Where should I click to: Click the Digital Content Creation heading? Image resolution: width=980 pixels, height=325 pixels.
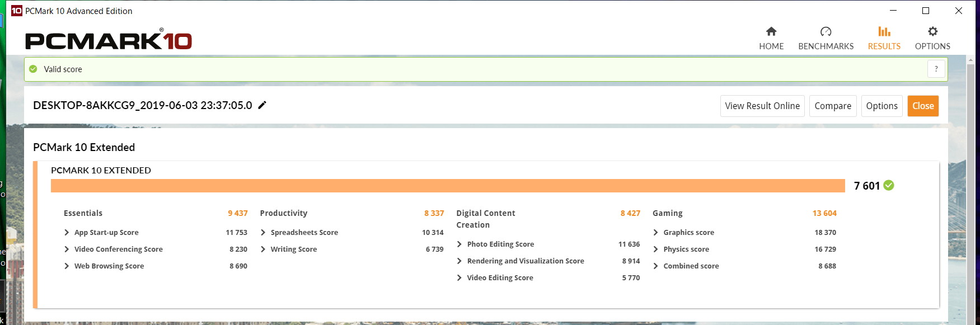[486, 219]
